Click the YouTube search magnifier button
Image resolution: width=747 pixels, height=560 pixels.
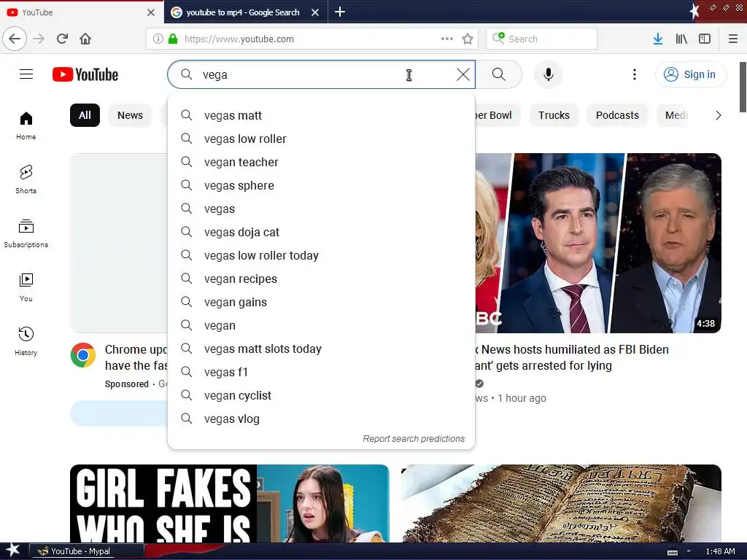(x=499, y=74)
